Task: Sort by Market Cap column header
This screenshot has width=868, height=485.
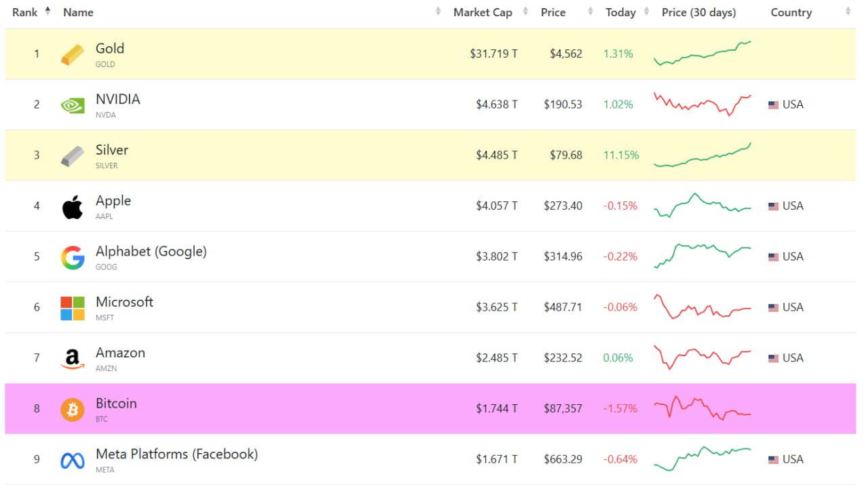Action: (483, 12)
